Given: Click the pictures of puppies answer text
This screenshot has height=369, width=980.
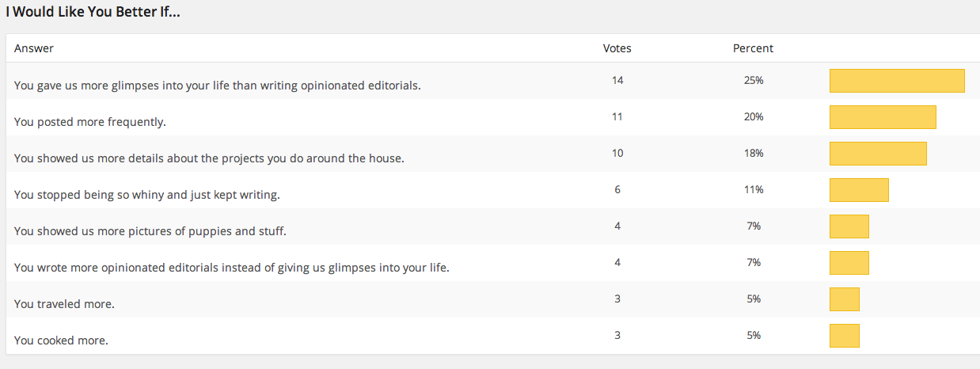Looking at the screenshot, I should [x=150, y=231].
